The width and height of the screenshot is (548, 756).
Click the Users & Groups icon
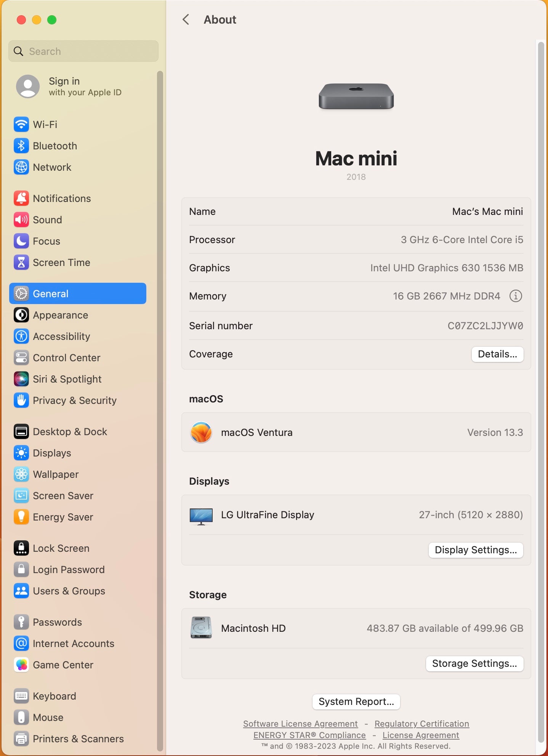coord(21,591)
